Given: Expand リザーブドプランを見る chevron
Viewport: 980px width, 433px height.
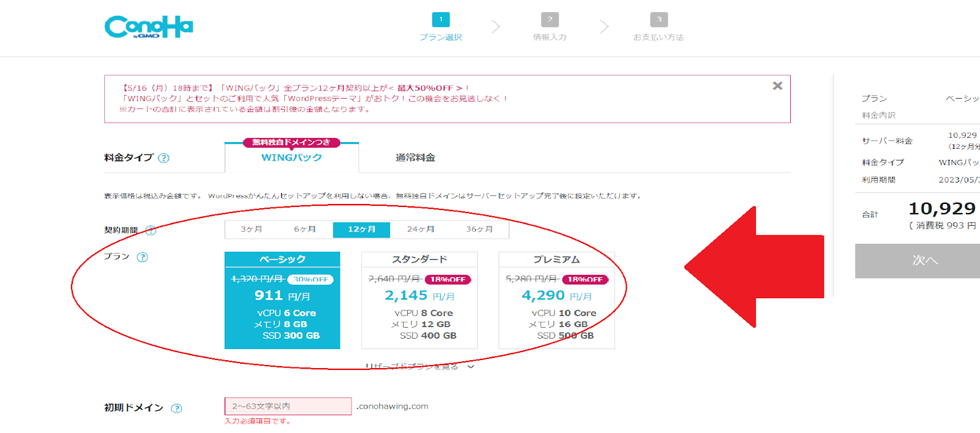Looking at the screenshot, I should click(x=470, y=366).
